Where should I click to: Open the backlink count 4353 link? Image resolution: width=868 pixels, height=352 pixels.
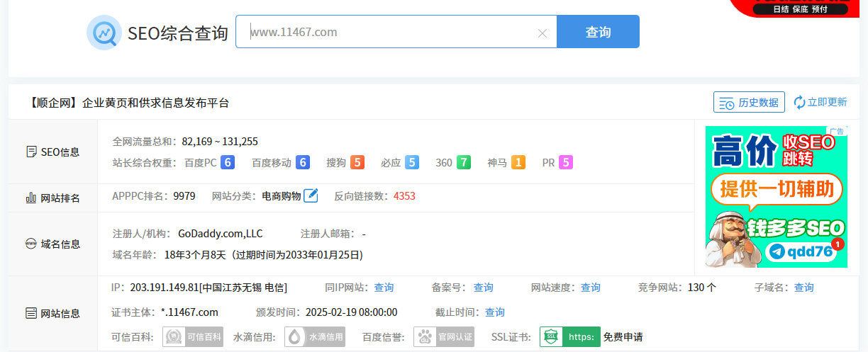pos(404,195)
